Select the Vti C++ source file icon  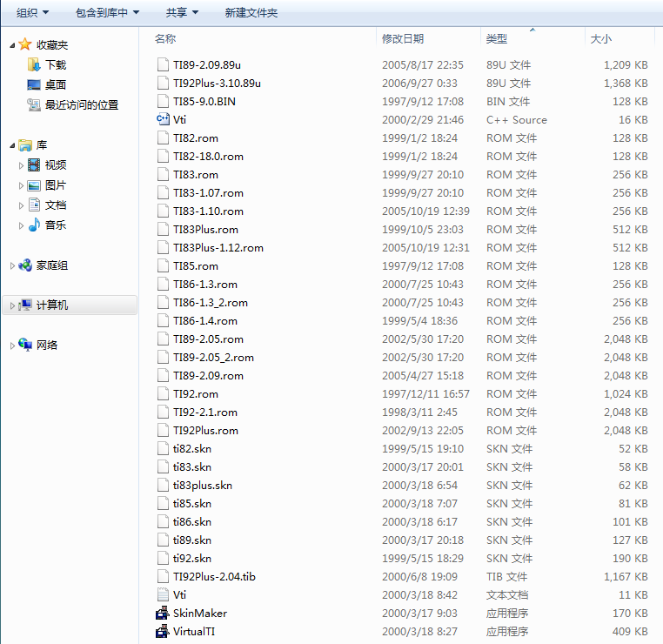[x=163, y=120]
